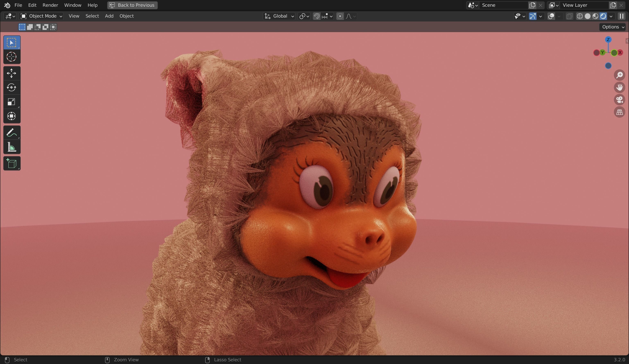The width and height of the screenshot is (629, 364).
Task: Open the Add menu in header
Action: pos(109,16)
